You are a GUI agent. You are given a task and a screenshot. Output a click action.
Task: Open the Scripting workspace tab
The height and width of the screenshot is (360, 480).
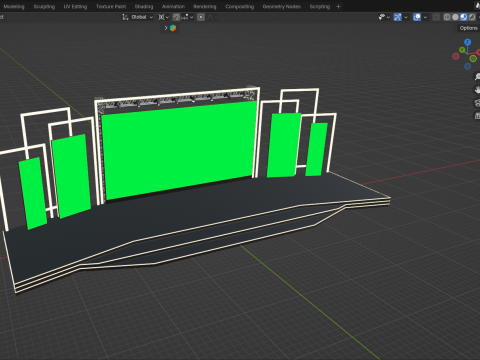pyautogui.click(x=319, y=7)
